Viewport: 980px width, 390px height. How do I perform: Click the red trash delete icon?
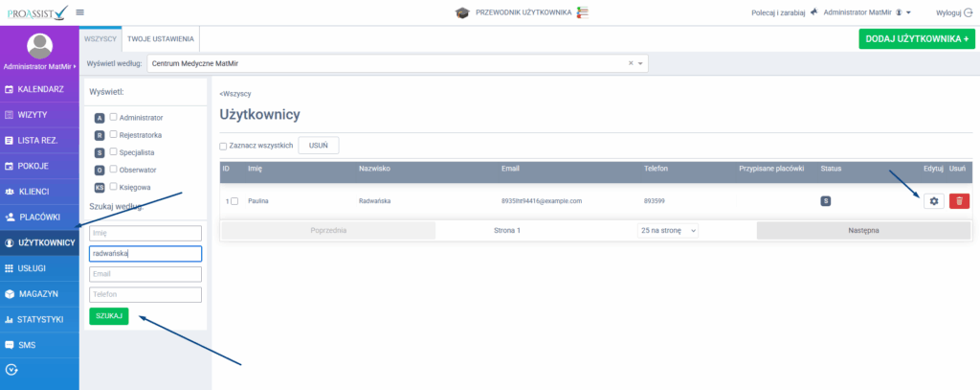(959, 200)
